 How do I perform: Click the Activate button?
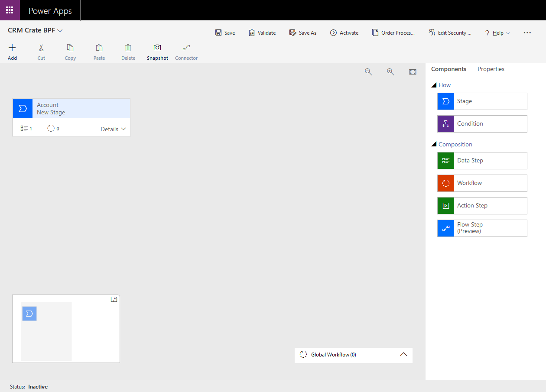tap(344, 32)
